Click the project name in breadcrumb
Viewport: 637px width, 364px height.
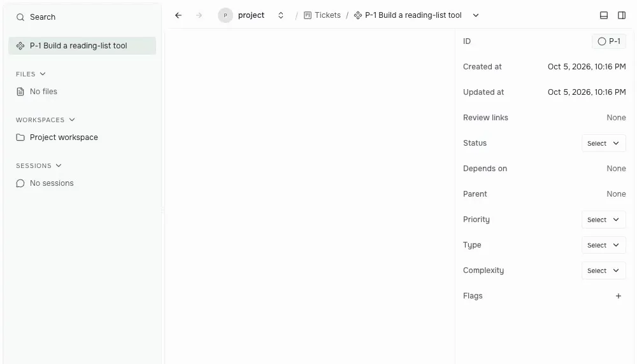coord(251,15)
